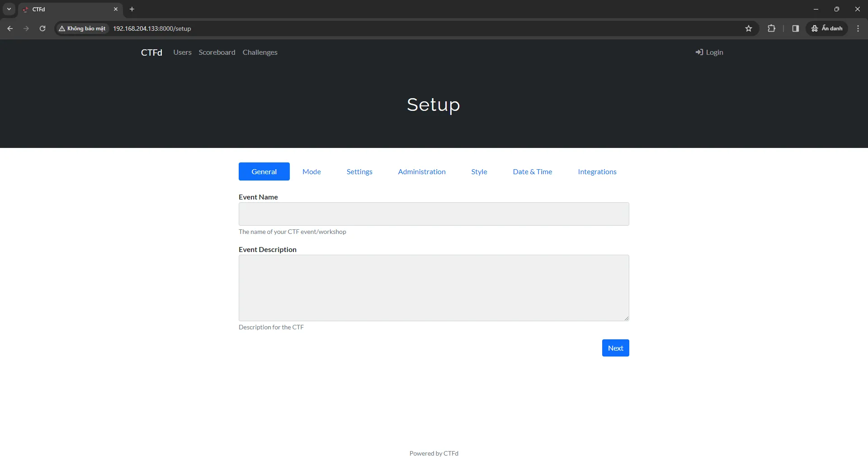Click the incognito profile indicator
Image resolution: width=868 pixels, height=466 pixels.
tap(827, 29)
